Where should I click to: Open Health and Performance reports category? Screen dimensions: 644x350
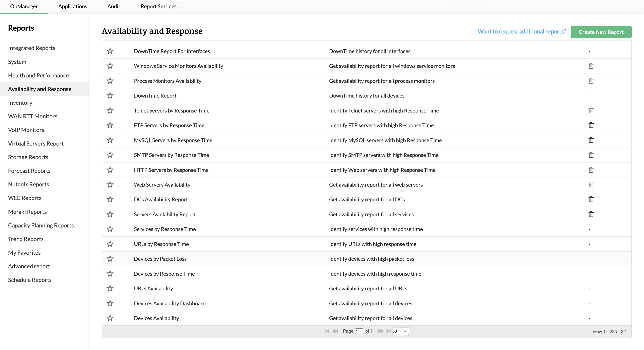38,75
